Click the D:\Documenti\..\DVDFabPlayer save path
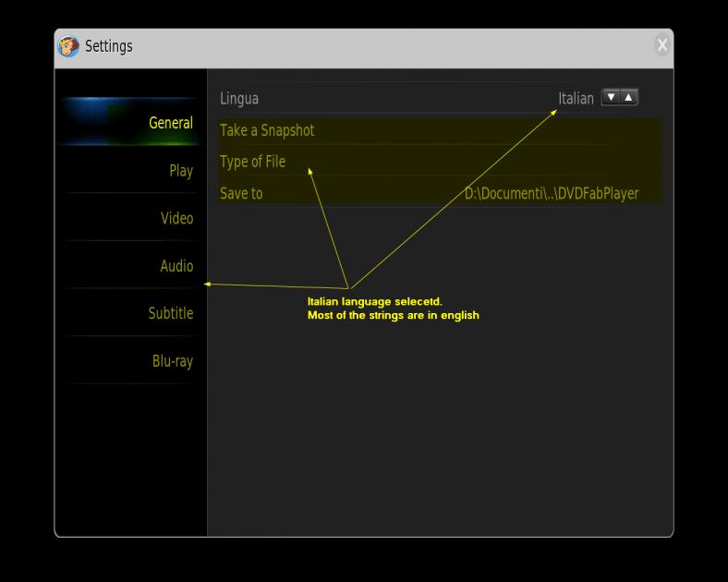 (x=552, y=193)
